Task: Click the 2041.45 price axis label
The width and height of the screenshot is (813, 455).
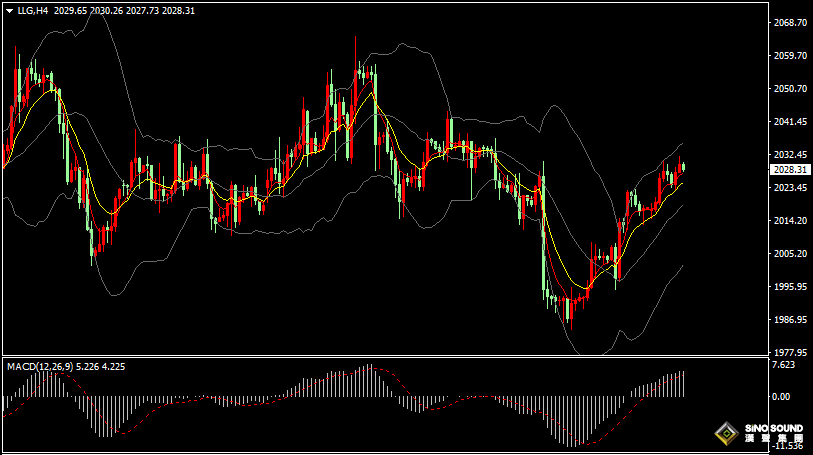Action: 790,122
